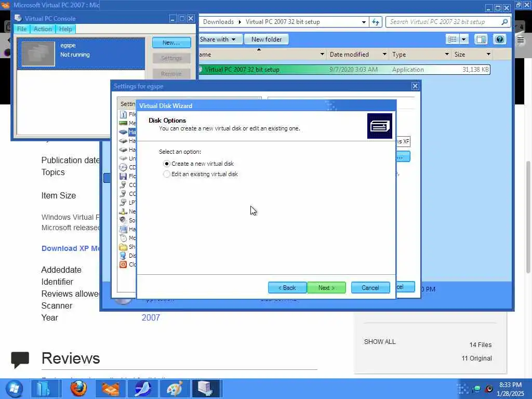532x399 pixels.
Task: Click the Floppy Disk settings icon
Action: [x=123, y=176]
